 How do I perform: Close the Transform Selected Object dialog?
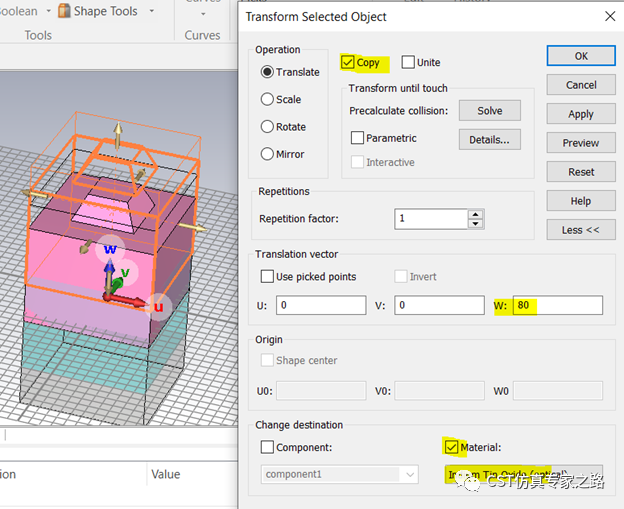610,16
